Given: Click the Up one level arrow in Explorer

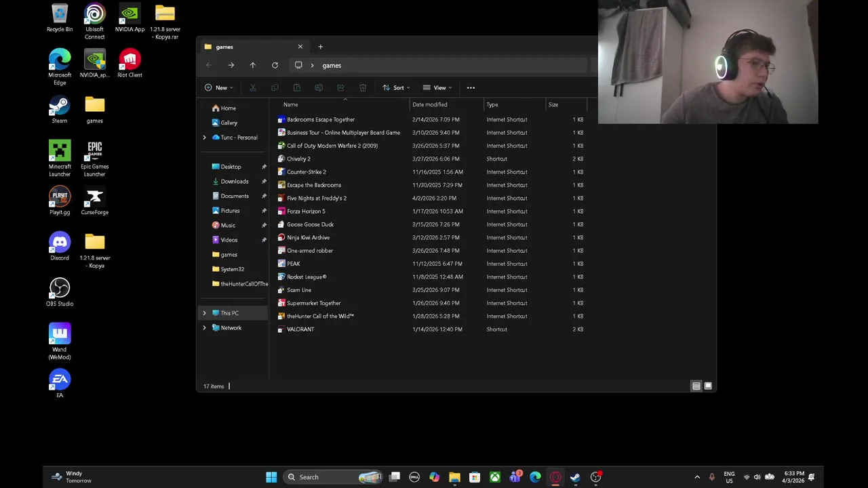Looking at the screenshot, I should click(x=252, y=65).
